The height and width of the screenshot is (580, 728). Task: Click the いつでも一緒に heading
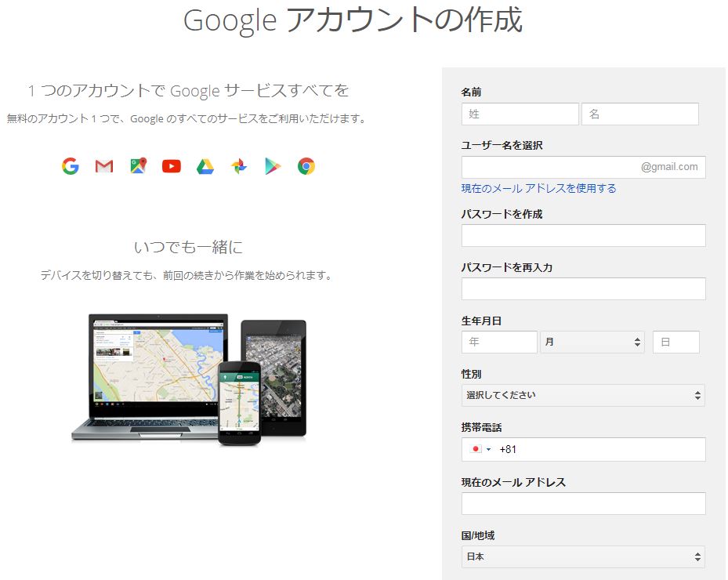coord(188,247)
